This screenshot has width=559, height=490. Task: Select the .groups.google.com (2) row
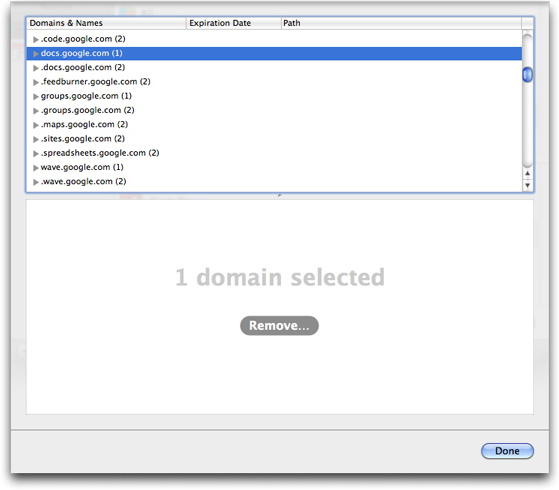(274, 110)
